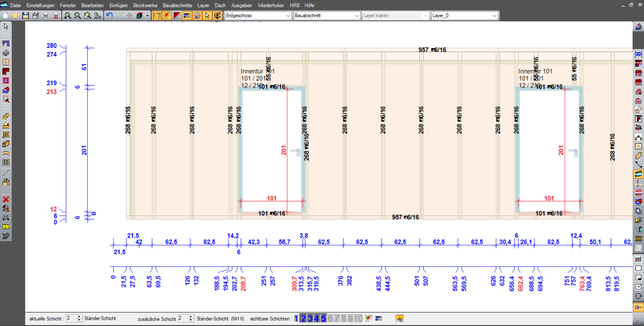
Task: Open the folder icon in toolbar
Action: pos(15,15)
